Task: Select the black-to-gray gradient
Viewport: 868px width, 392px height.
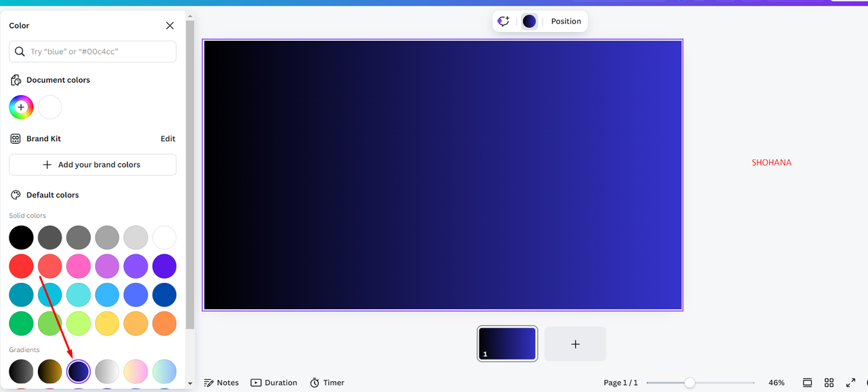Action: [21, 372]
